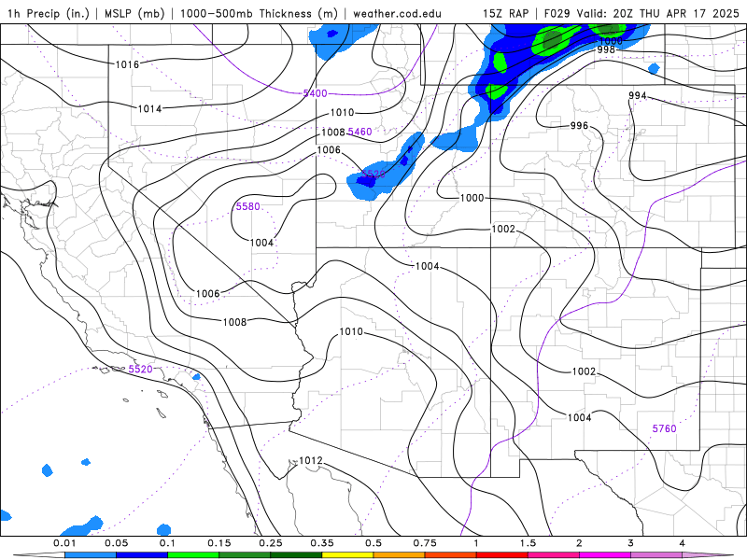This screenshot has height=560, width=747.
Task: Click the 1014 isobar label
Action: pyautogui.click(x=149, y=108)
